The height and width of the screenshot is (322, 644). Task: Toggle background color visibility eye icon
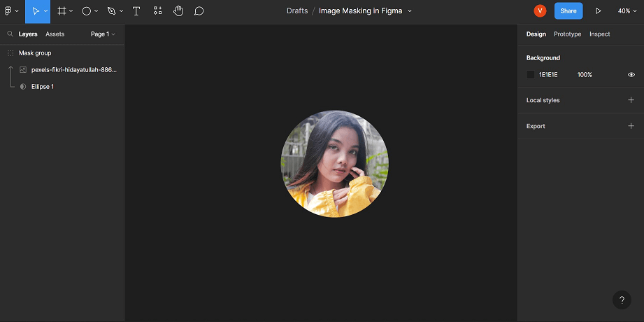[x=631, y=74]
